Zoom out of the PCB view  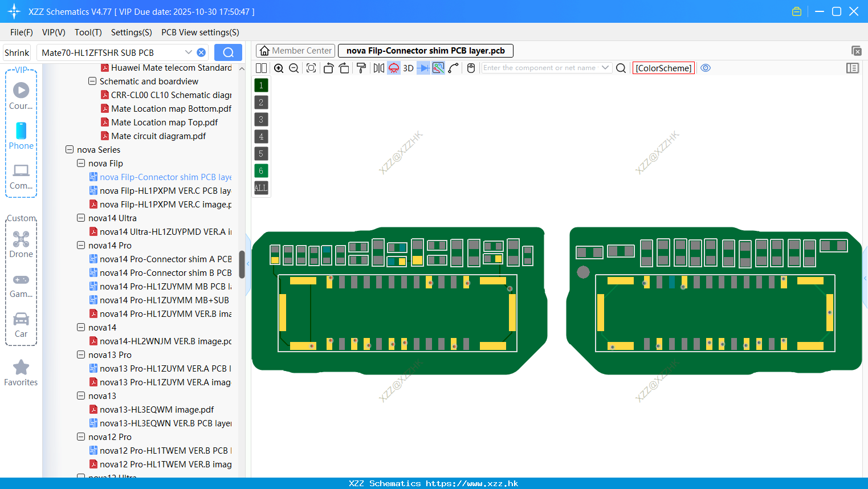coord(294,68)
